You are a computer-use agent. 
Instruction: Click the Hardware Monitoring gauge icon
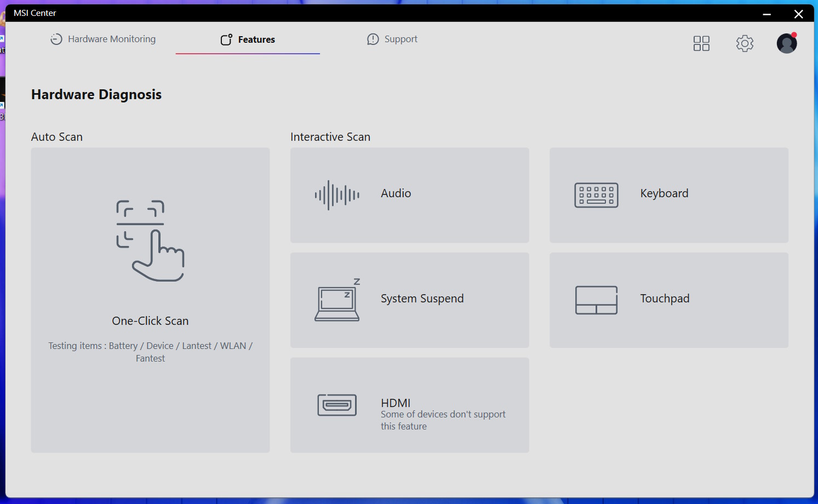click(x=56, y=39)
